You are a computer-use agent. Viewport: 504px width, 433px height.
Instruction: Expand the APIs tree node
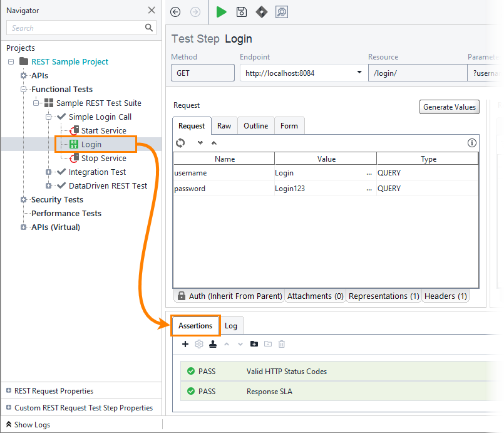23,75
